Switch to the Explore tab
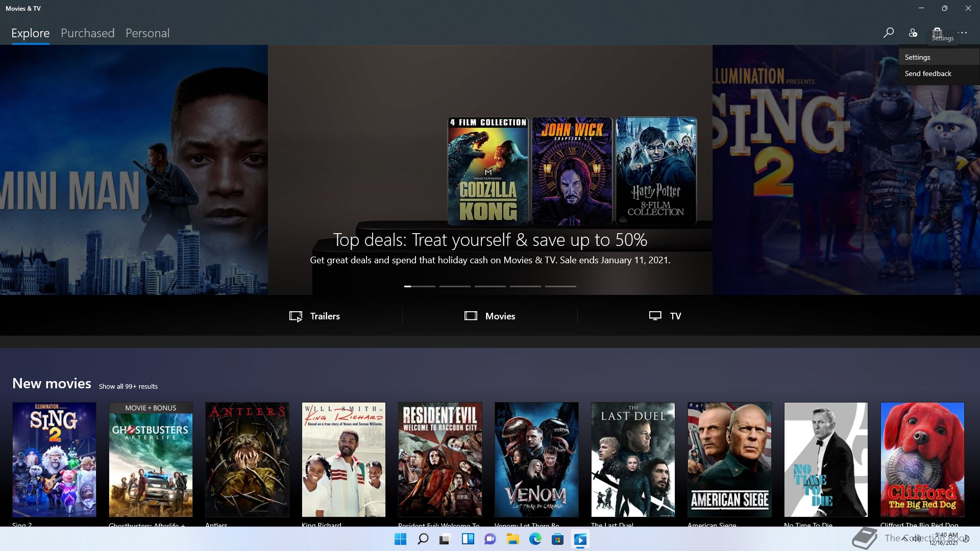 coord(31,33)
